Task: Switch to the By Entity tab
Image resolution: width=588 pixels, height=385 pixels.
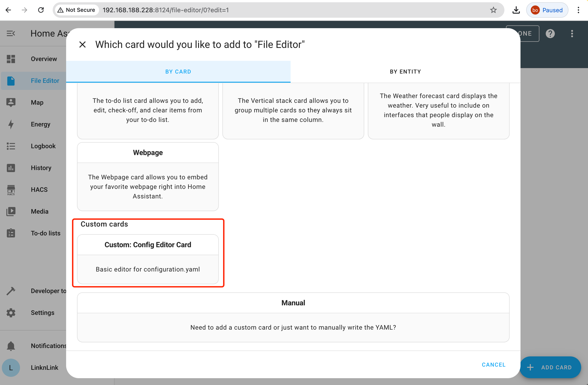Action: (405, 72)
